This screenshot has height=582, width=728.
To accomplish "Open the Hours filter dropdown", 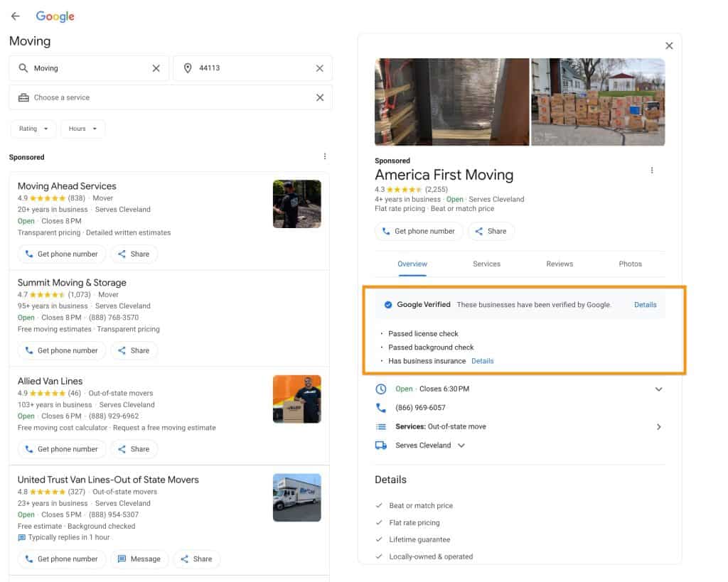I will pos(82,129).
